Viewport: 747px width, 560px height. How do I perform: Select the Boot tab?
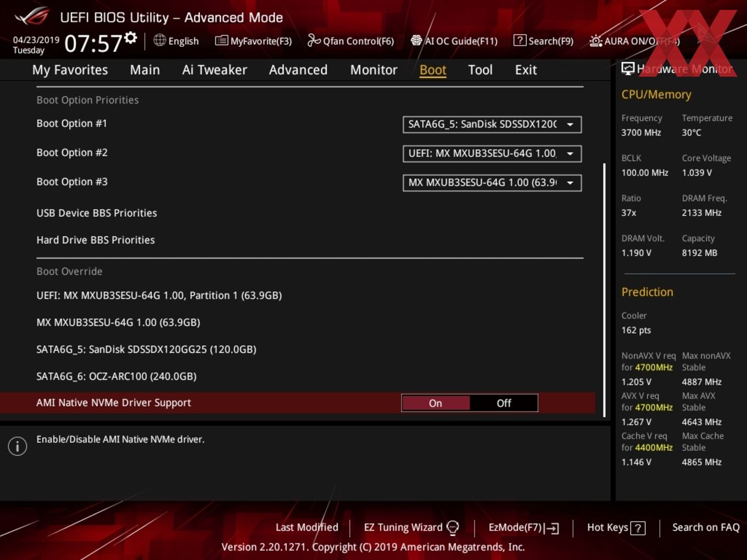pos(433,70)
